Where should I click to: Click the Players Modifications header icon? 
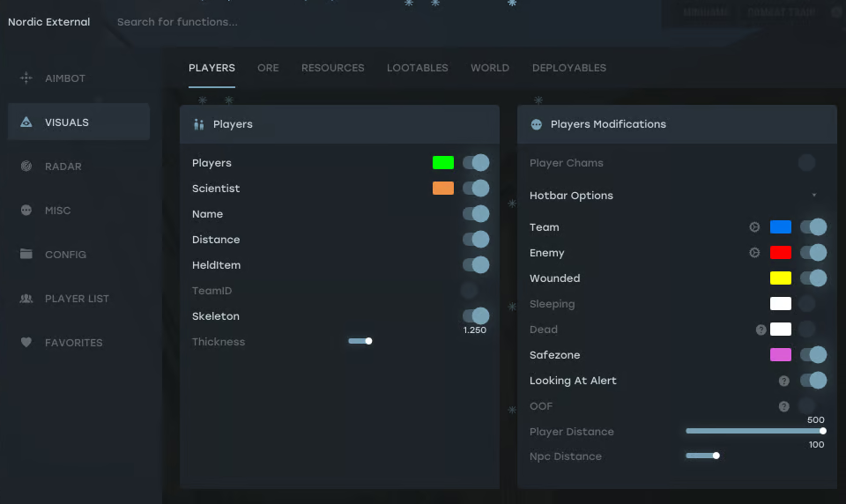tap(537, 124)
